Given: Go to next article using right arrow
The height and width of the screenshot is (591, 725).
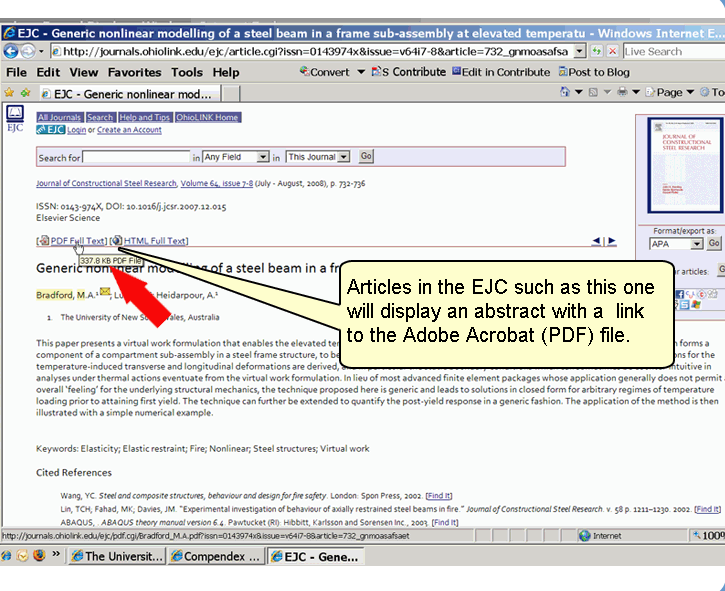Looking at the screenshot, I should tap(611, 241).
